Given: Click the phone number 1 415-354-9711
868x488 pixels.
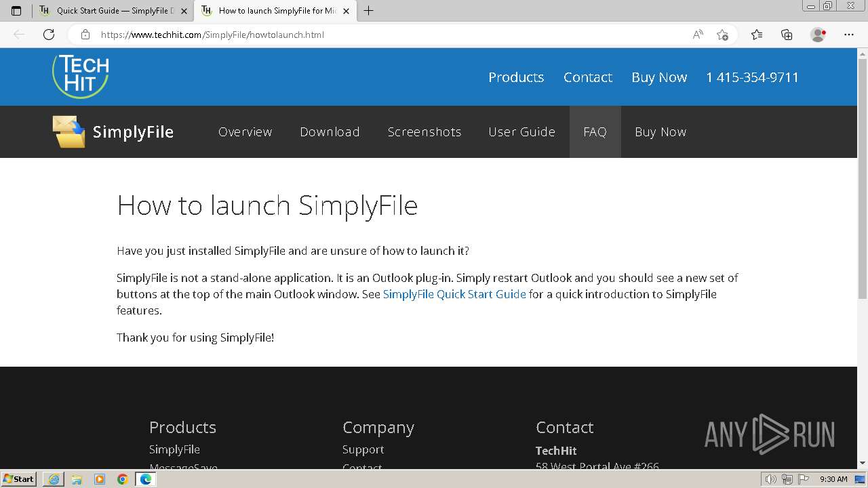Looking at the screenshot, I should point(752,77).
